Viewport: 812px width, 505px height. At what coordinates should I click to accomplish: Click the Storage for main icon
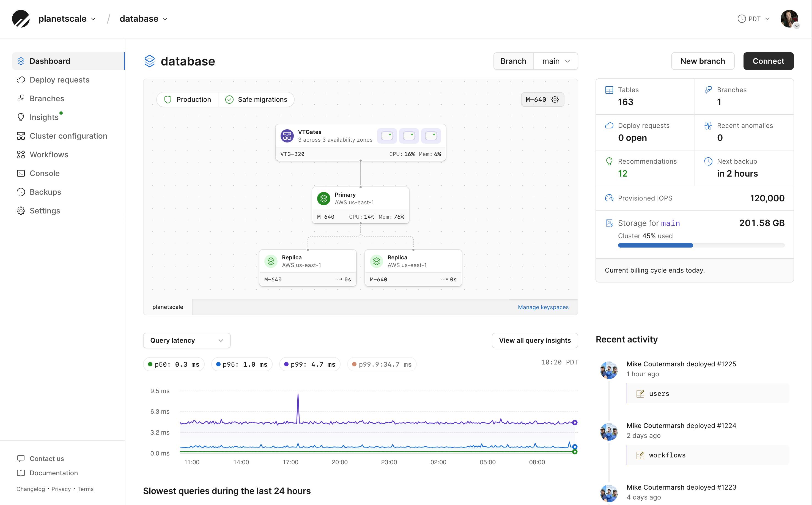click(609, 223)
